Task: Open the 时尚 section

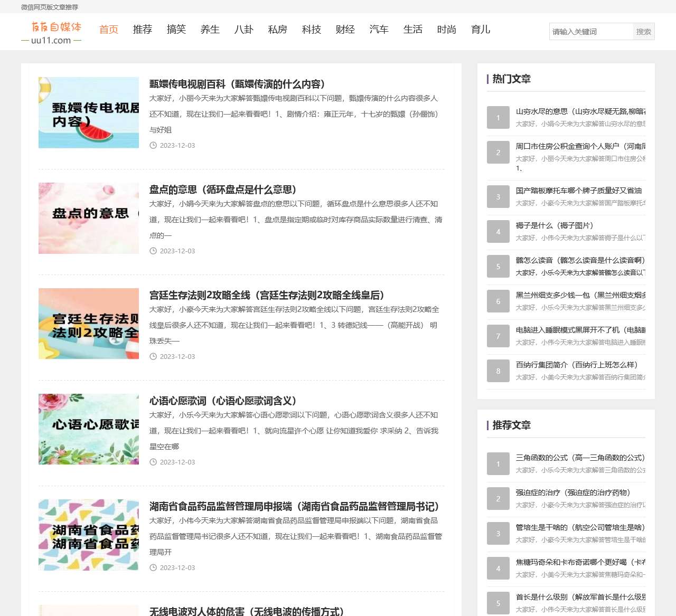Action: 447,30
